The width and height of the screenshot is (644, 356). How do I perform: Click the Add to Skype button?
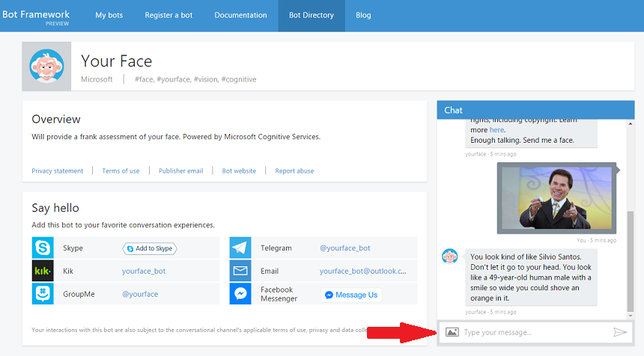click(150, 248)
